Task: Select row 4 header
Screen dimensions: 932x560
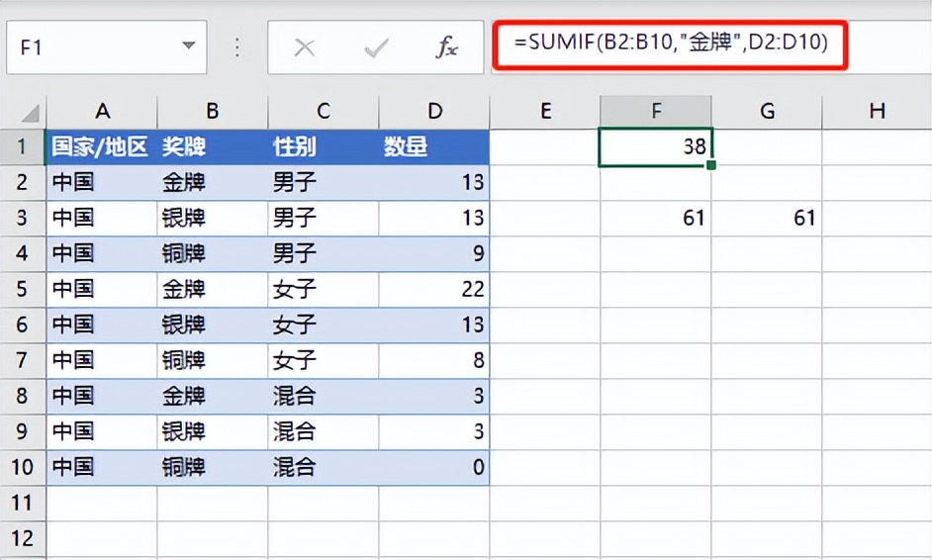Action: click(23, 254)
